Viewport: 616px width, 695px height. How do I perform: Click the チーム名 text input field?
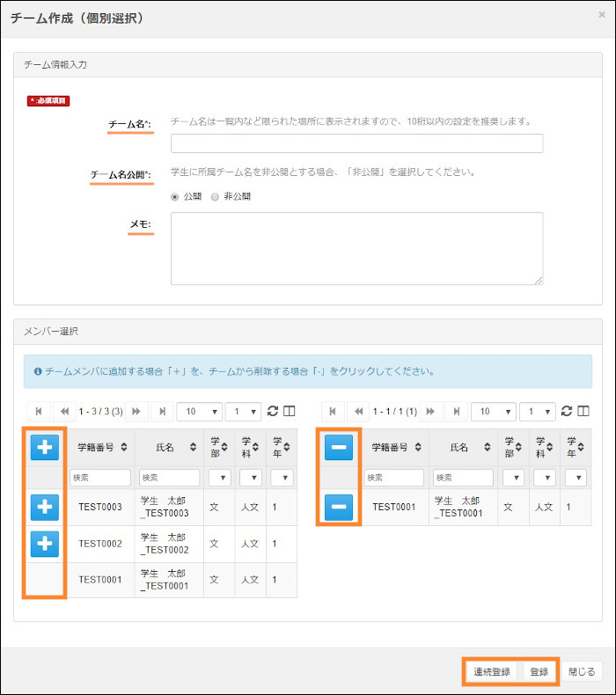click(356, 143)
